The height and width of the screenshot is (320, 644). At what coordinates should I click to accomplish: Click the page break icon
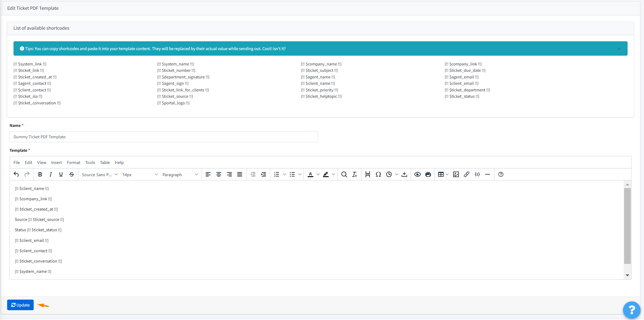367,174
